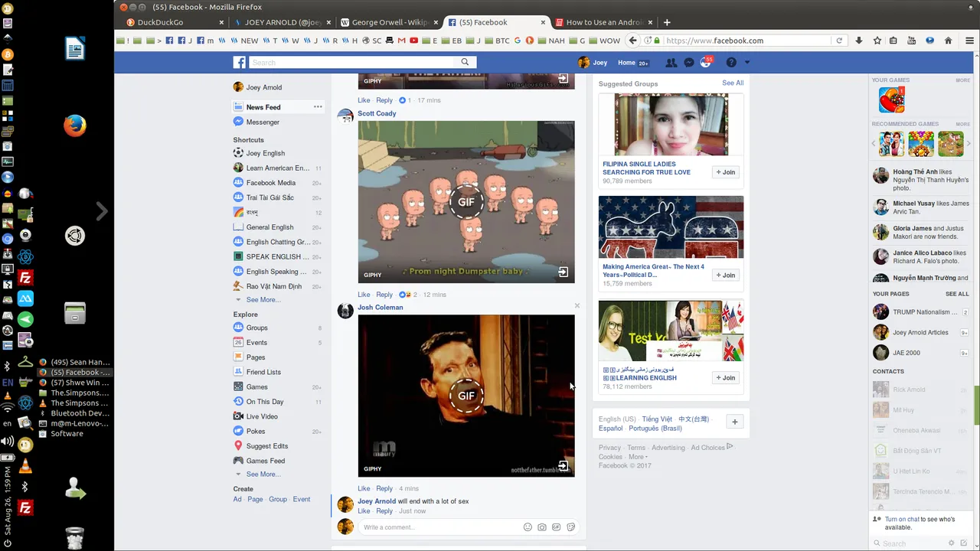The height and width of the screenshot is (551, 980).
Task: Attach a photo via camera icon
Action: coord(542,527)
